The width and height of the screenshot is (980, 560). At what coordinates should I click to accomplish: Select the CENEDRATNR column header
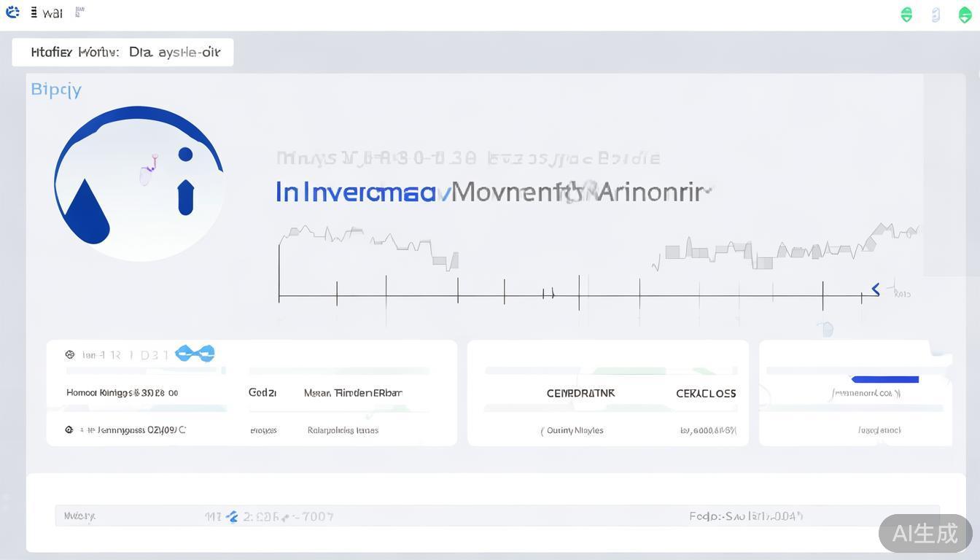(x=580, y=393)
